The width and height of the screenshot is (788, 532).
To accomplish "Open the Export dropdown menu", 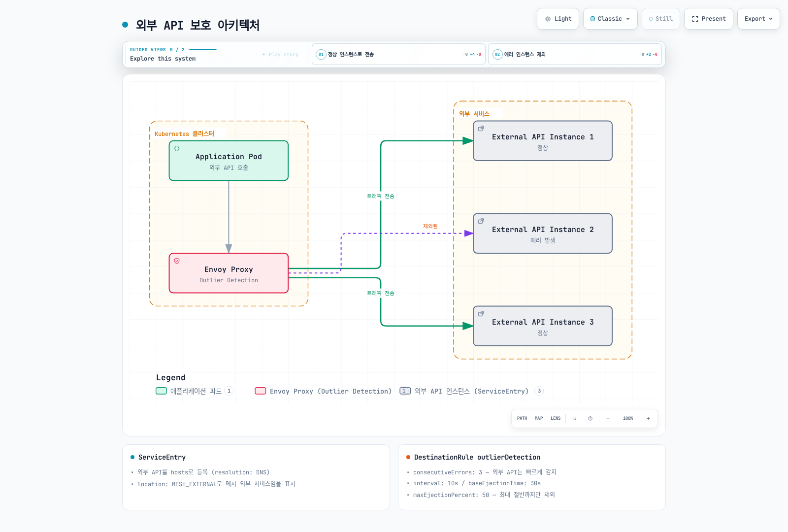I will [758, 19].
